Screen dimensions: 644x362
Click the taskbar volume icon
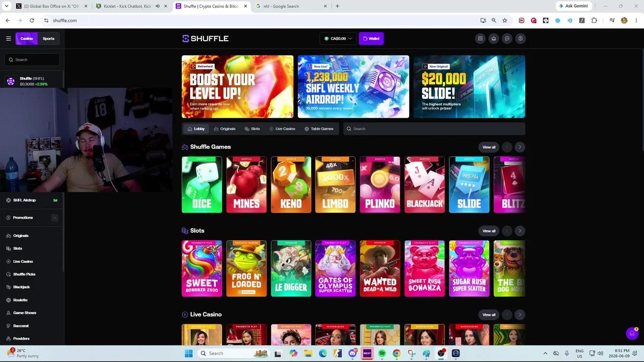(600, 353)
